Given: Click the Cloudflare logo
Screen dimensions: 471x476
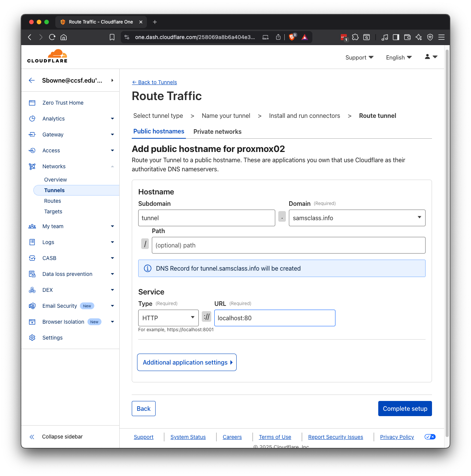Looking at the screenshot, I should 47,56.
